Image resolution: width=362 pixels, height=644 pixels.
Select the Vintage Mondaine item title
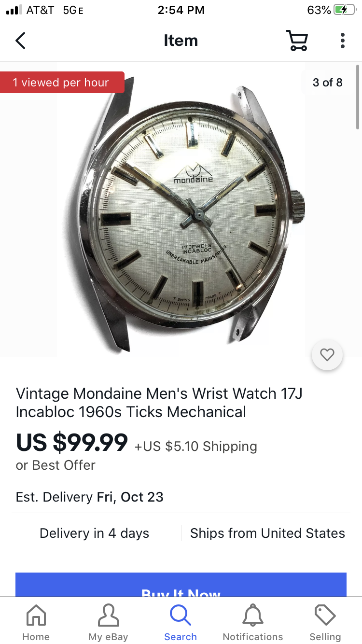[x=159, y=403]
